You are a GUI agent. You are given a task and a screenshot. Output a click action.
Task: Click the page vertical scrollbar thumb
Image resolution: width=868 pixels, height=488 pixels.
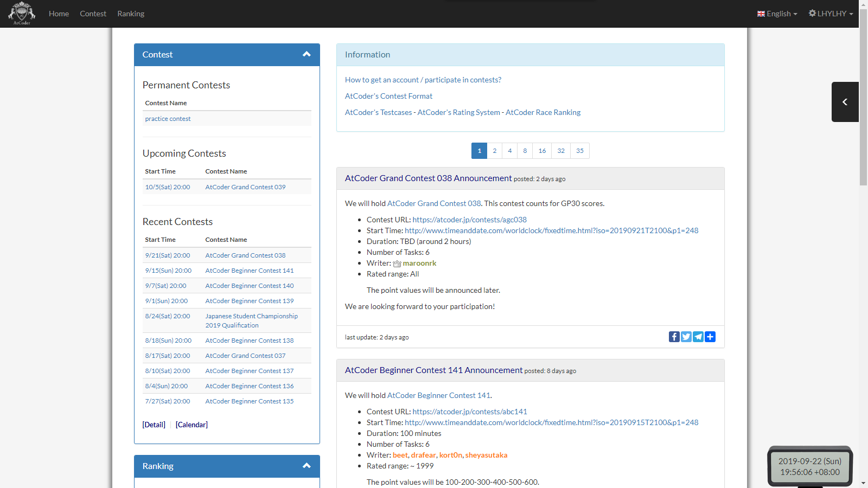point(863,98)
